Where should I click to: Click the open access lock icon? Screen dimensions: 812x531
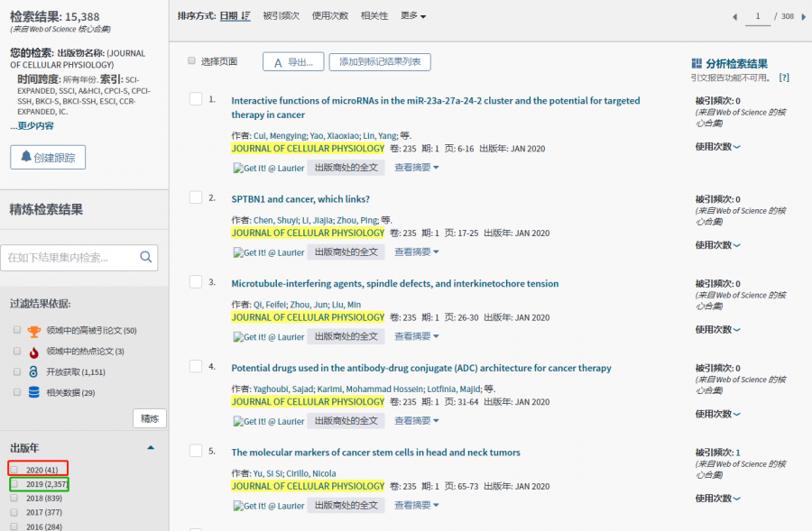coord(34,372)
